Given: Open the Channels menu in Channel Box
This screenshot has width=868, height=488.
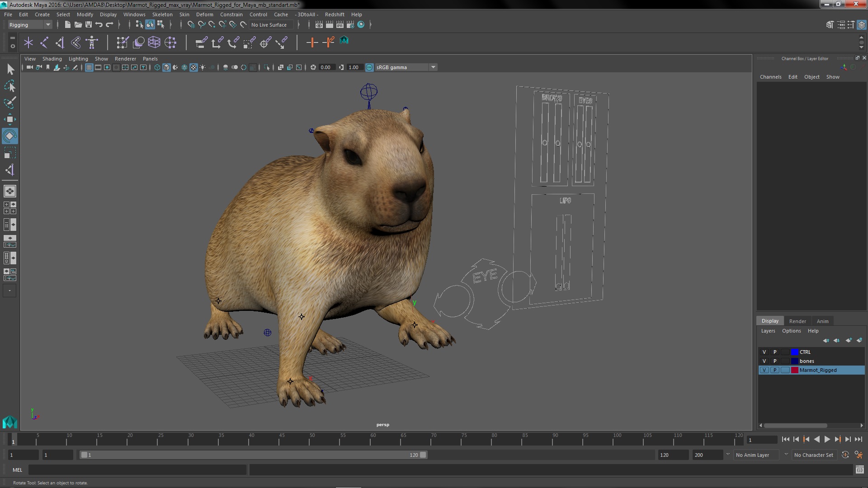Looking at the screenshot, I should coord(770,77).
